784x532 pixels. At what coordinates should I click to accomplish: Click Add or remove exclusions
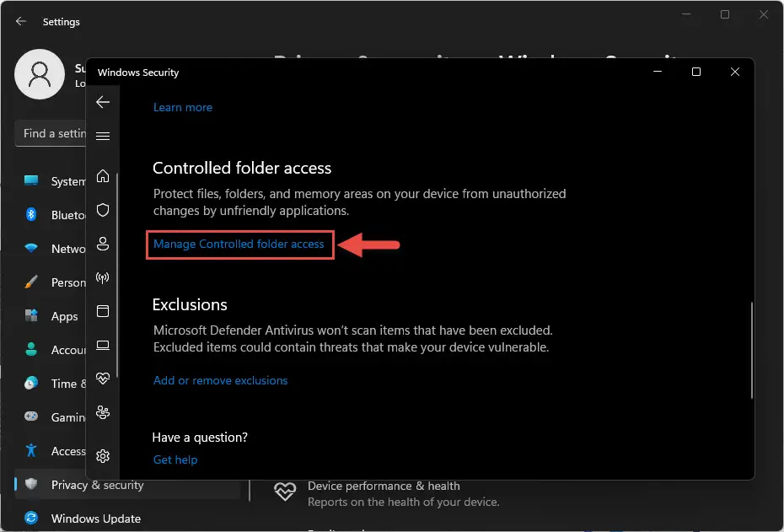[221, 380]
